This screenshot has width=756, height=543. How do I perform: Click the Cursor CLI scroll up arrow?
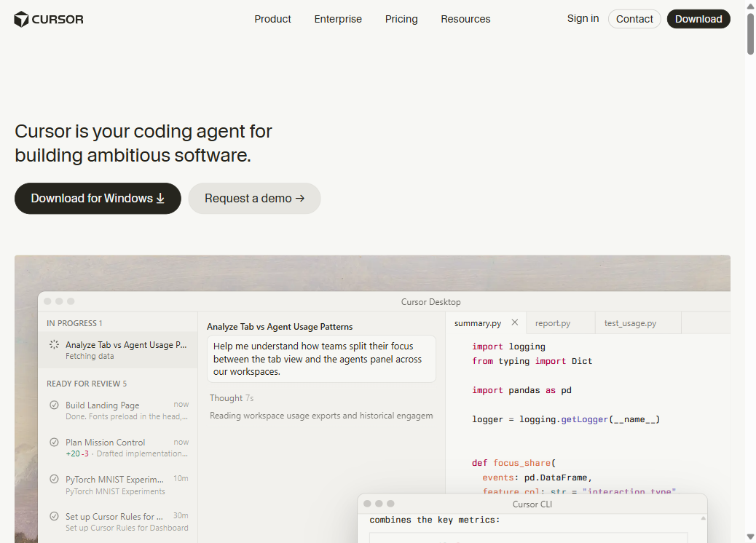(703, 518)
